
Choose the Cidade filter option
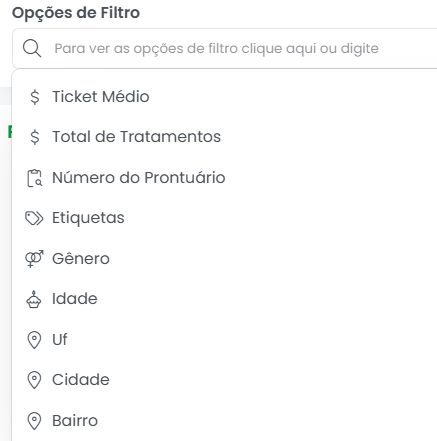pyautogui.click(x=224, y=380)
